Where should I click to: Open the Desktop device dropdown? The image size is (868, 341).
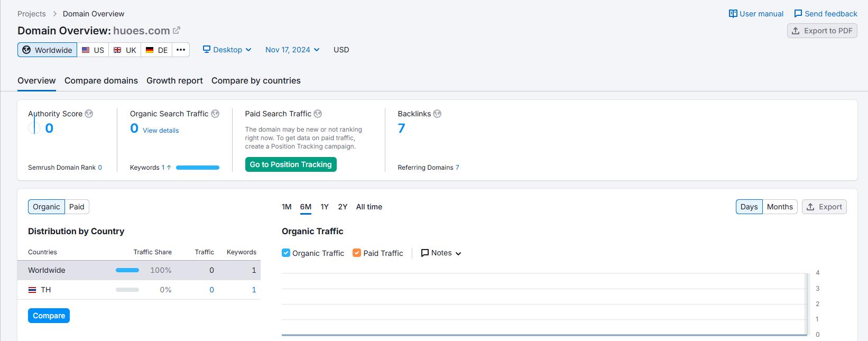pos(227,50)
